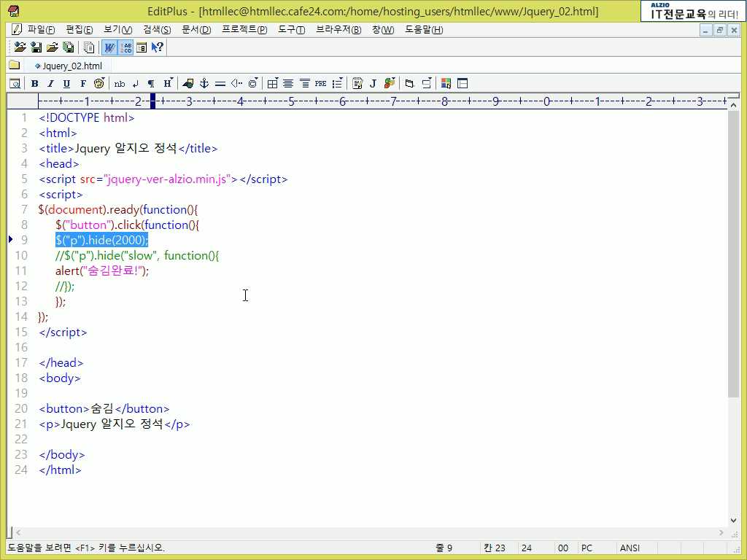Image resolution: width=747 pixels, height=560 pixels.
Task: Click the EditPlus application icon in title bar
Action: pos(14,10)
